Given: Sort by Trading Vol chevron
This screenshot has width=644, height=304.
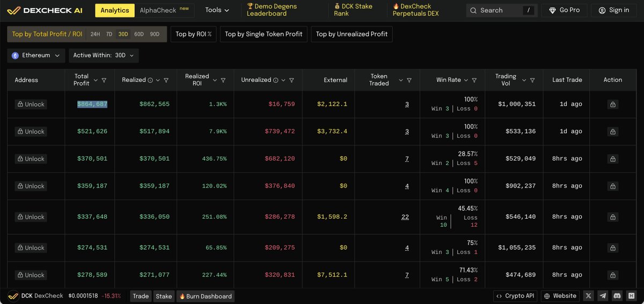Looking at the screenshot, I should click(x=524, y=80).
